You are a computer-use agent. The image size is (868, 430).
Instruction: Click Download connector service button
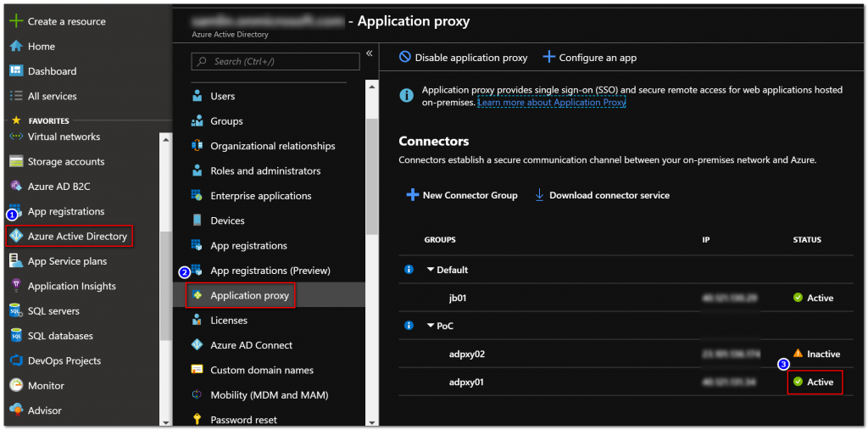[603, 195]
